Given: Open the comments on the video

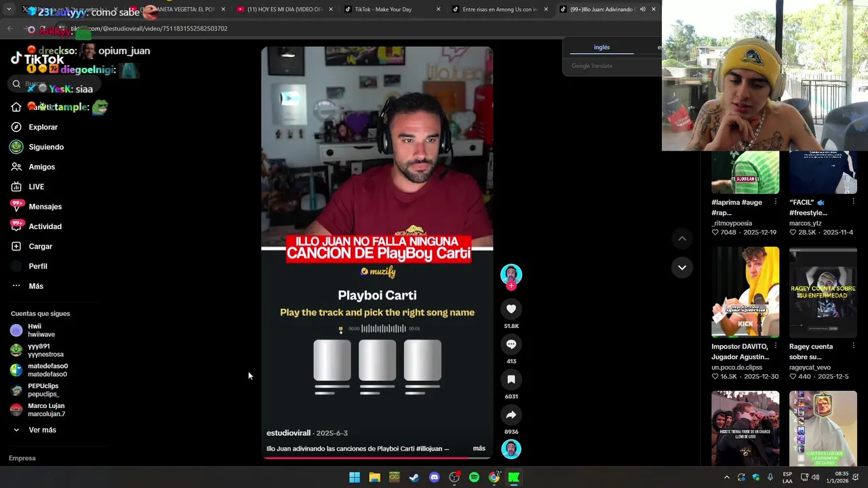Looking at the screenshot, I should 511,344.
